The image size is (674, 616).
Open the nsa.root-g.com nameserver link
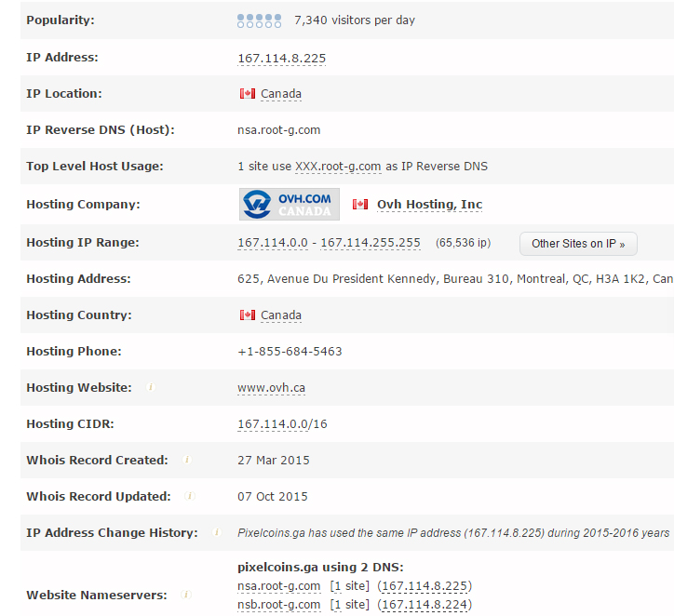coord(279,586)
